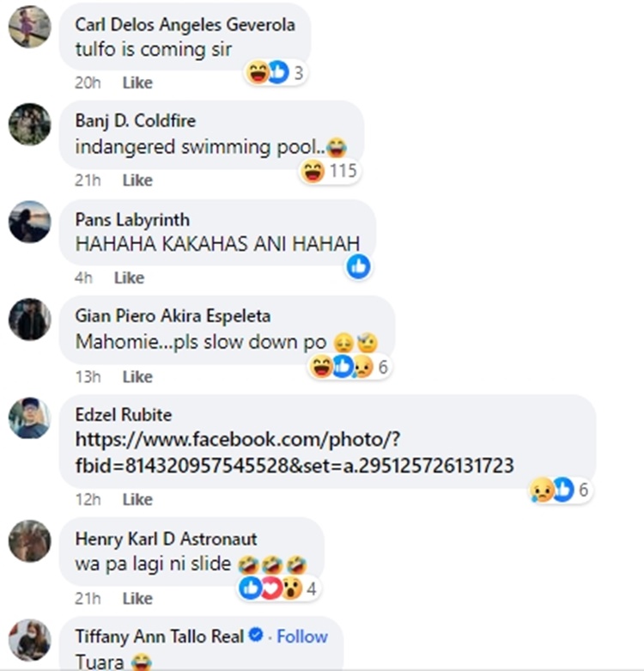Open reactions on Henry Karl D Astronaut's comment

click(x=279, y=589)
